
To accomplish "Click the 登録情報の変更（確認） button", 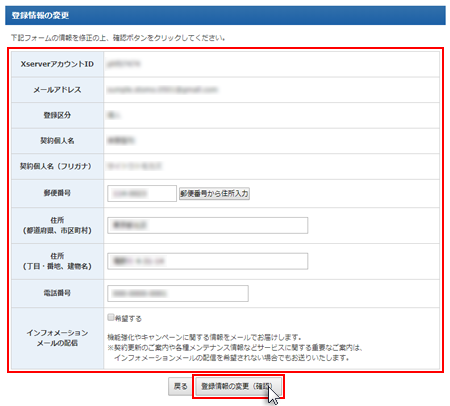I will click(238, 387).
